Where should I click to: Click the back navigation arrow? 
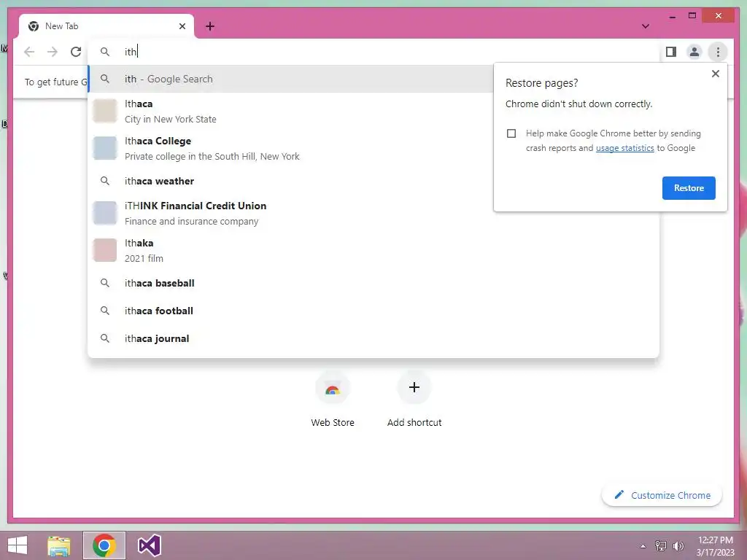coord(29,52)
